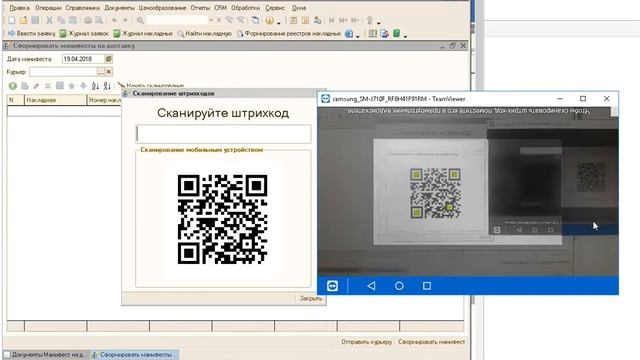Viewport: 640px width, 360px height.
Task: Create a new document with toolbar icon
Action: tap(12, 20)
